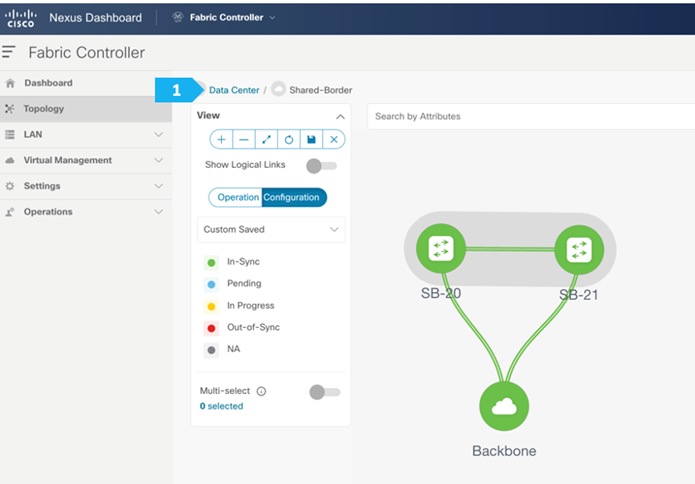Open the Fabric Controller dropdown in header
This screenshot has width=695, height=484.
click(x=272, y=17)
